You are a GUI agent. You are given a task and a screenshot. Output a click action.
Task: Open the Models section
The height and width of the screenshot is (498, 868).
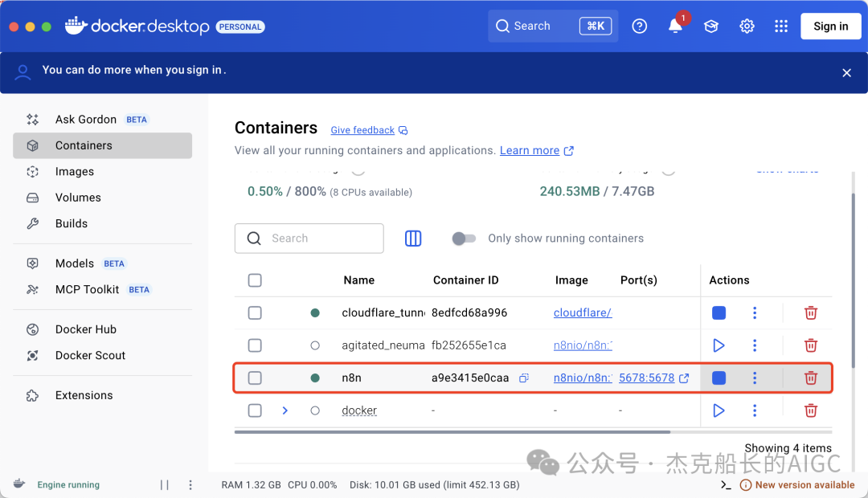click(102, 263)
